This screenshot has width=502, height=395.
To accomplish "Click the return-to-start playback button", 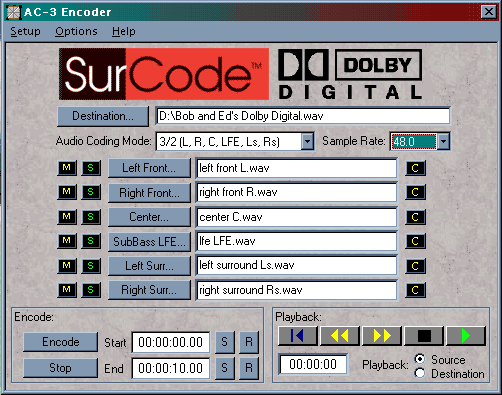I will point(298,336).
